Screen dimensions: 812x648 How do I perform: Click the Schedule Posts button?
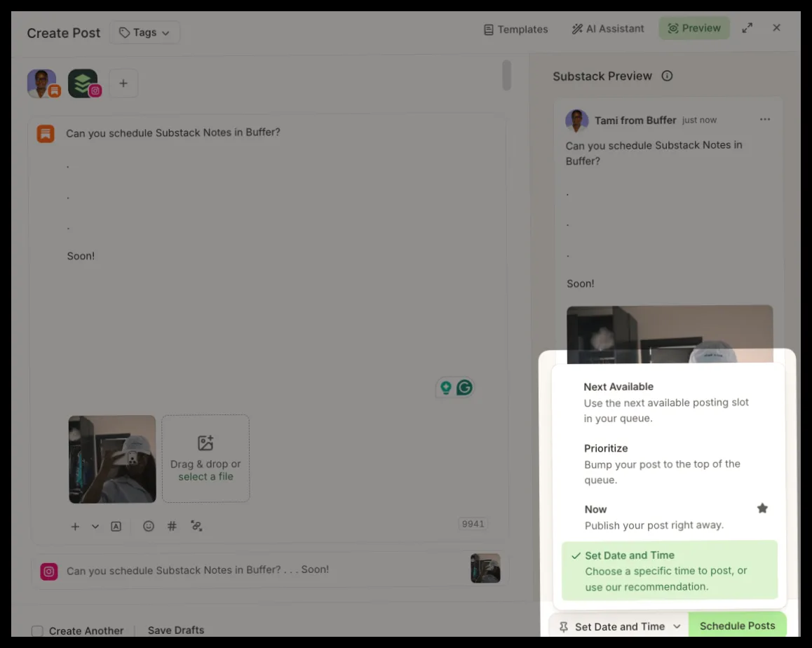[738, 626]
